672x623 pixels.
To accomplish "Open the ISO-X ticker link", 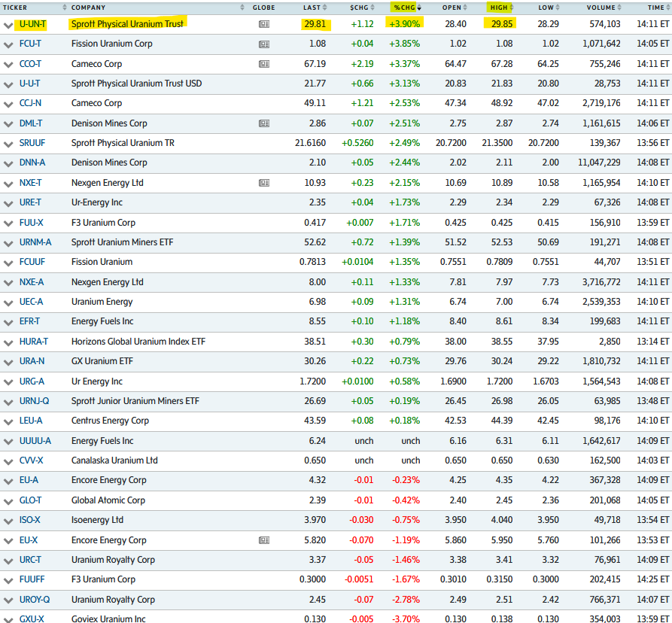I will click(29, 520).
